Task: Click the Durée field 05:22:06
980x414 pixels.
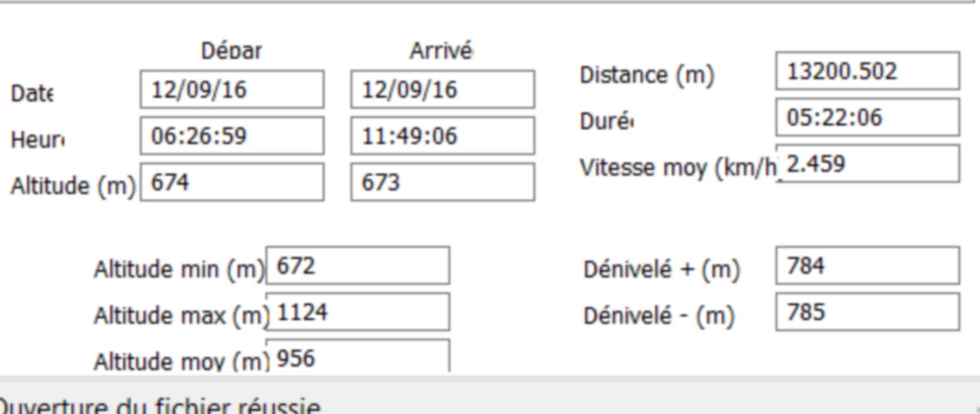Action: tap(868, 117)
